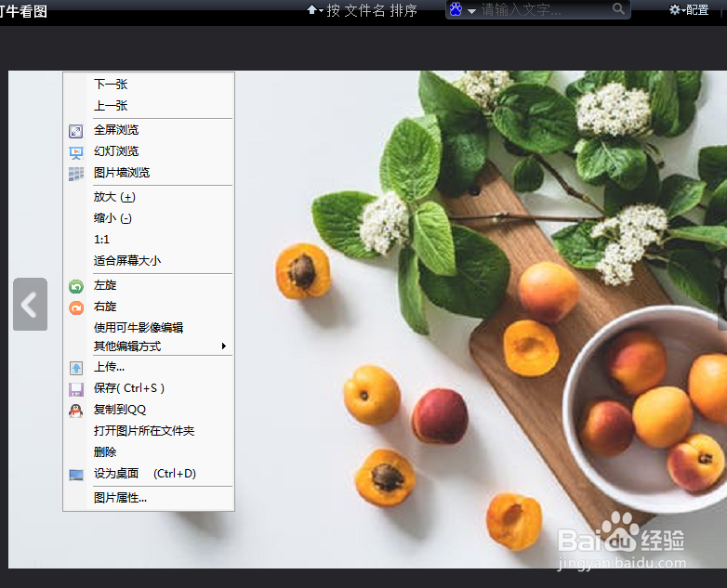The width and height of the screenshot is (727, 588).
Task: Click the QQ penguin icon
Action: click(x=76, y=411)
